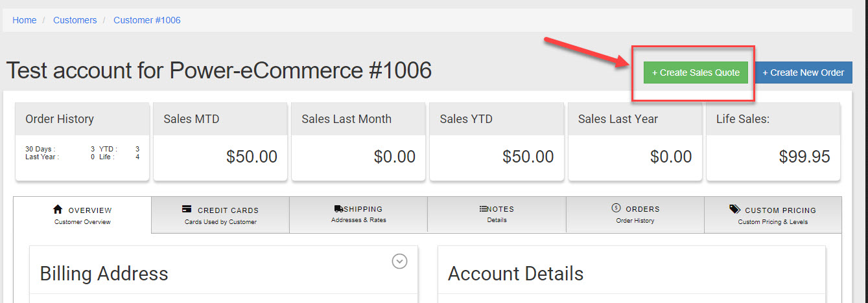Click the dollar circle icon for Orders
The image size is (868, 303).
pos(616,208)
